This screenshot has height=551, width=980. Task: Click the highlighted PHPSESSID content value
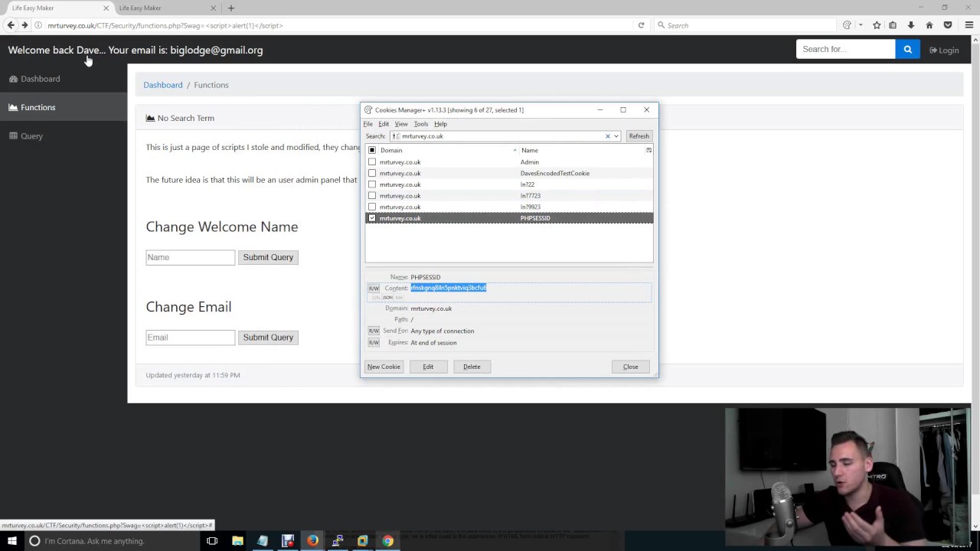point(449,288)
